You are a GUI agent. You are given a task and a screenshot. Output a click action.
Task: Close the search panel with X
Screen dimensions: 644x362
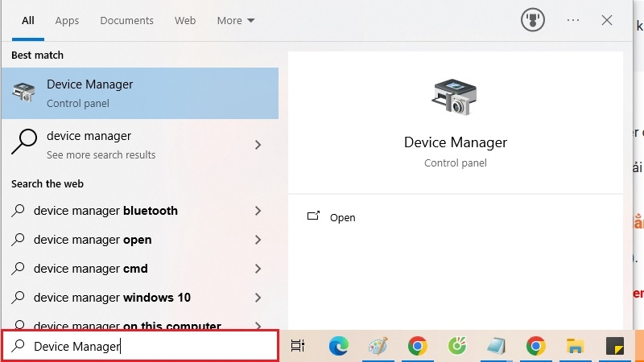(607, 20)
